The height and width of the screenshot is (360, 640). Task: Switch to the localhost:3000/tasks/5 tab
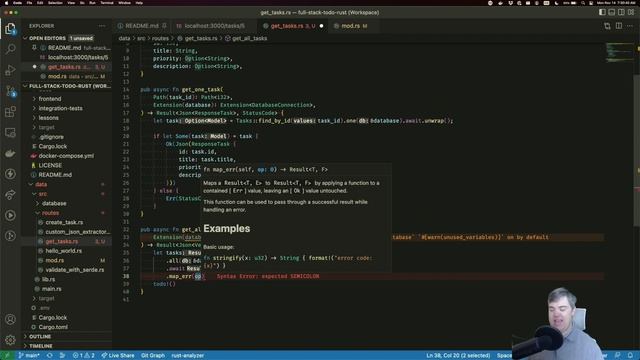point(214,26)
